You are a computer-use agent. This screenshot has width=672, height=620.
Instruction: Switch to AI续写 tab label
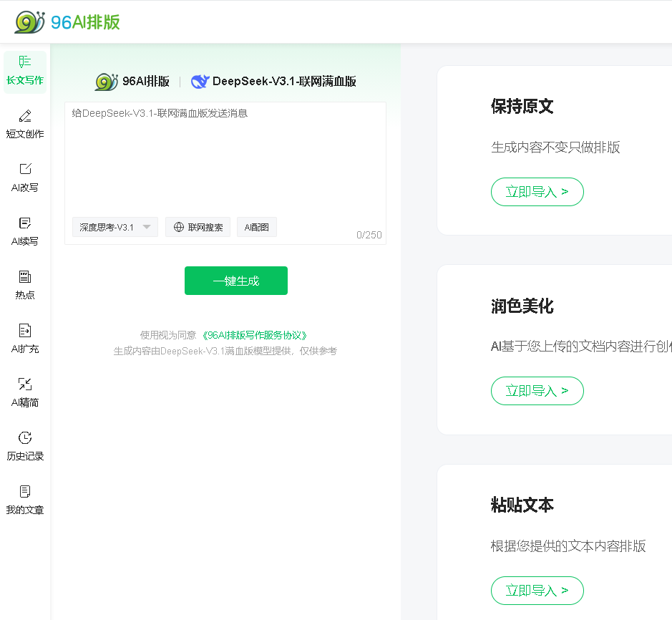click(x=25, y=241)
